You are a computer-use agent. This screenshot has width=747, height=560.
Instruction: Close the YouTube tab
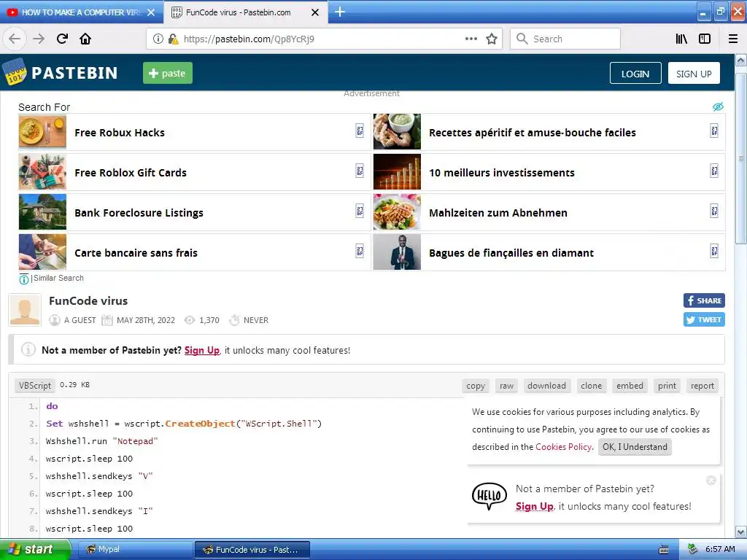tap(151, 12)
